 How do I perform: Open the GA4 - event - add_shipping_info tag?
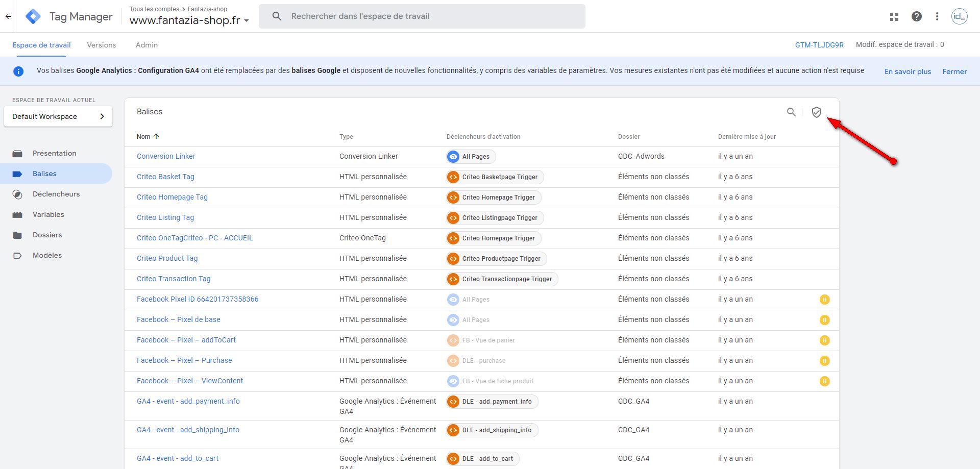coord(188,430)
